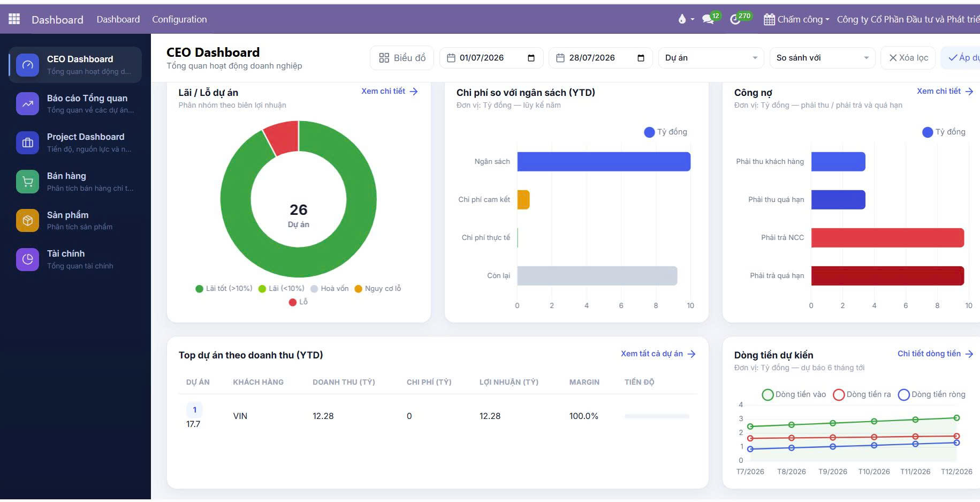Screen dimensions: 980x502
Task: Click the Project Dashboard briefcase icon
Action: click(x=27, y=143)
